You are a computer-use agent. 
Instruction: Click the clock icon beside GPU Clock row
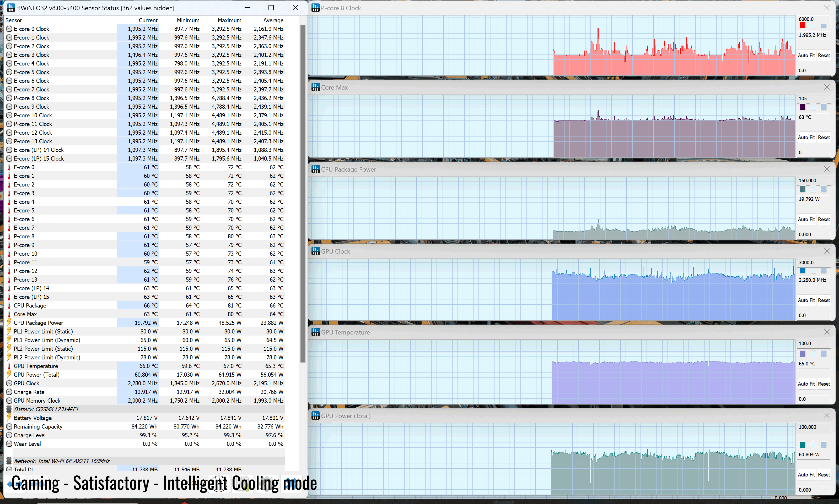click(x=9, y=383)
